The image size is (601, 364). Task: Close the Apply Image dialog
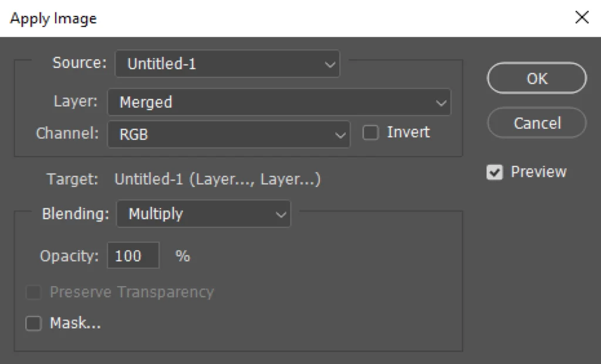click(x=582, y=18)
